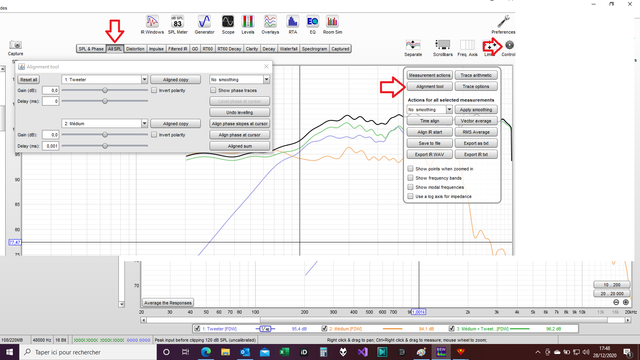Switch to Impulse tab
The width and height of the screenshot is (640, 360).
[156, 49]
